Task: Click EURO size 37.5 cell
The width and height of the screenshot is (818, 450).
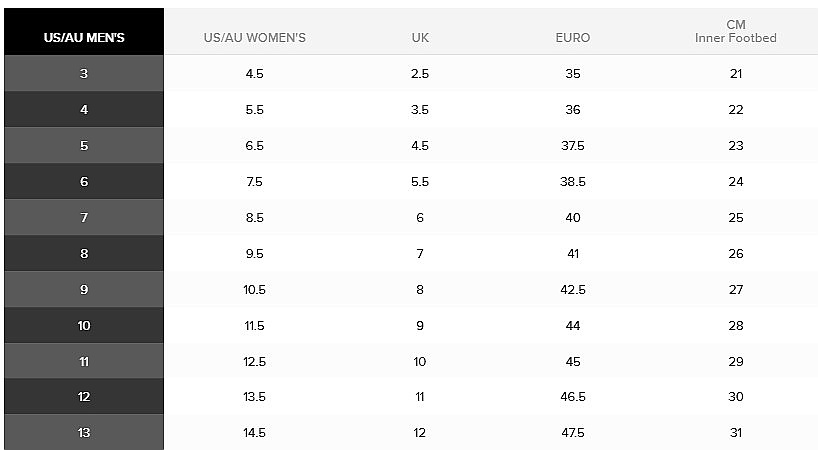Action: point(573,145)
